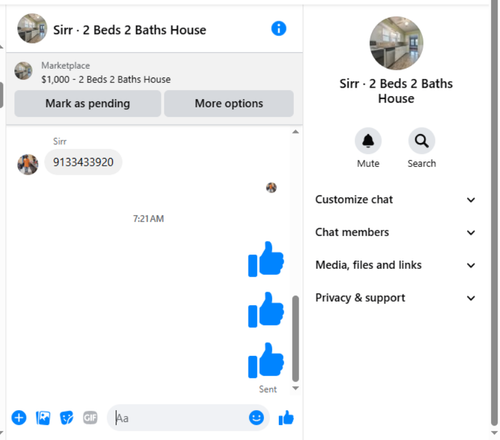The height and width of the screenshot is (440, 500).
Task: Click the small seen-by avatar indicator
Action: (x=271, y=188)
